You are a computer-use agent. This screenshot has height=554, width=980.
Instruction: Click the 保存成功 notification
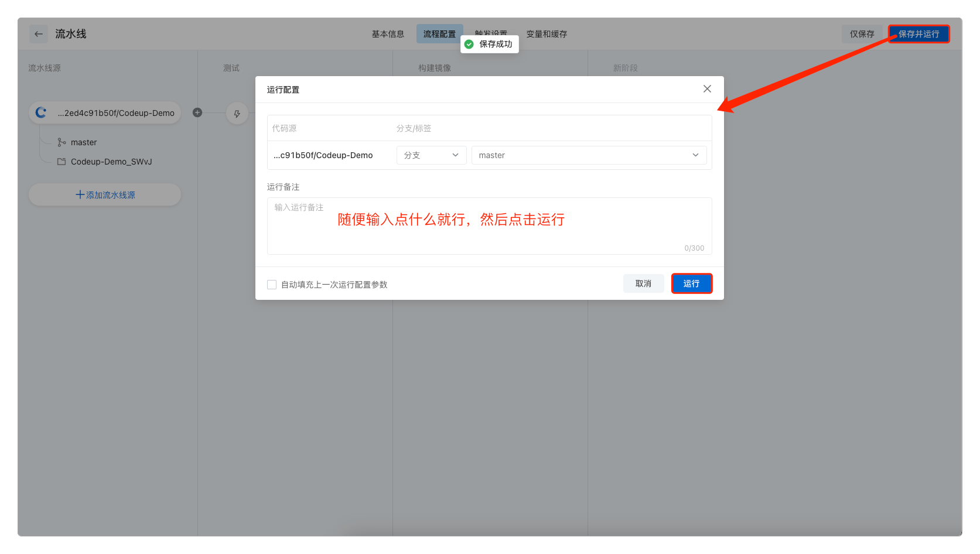[x=489, y=44]
